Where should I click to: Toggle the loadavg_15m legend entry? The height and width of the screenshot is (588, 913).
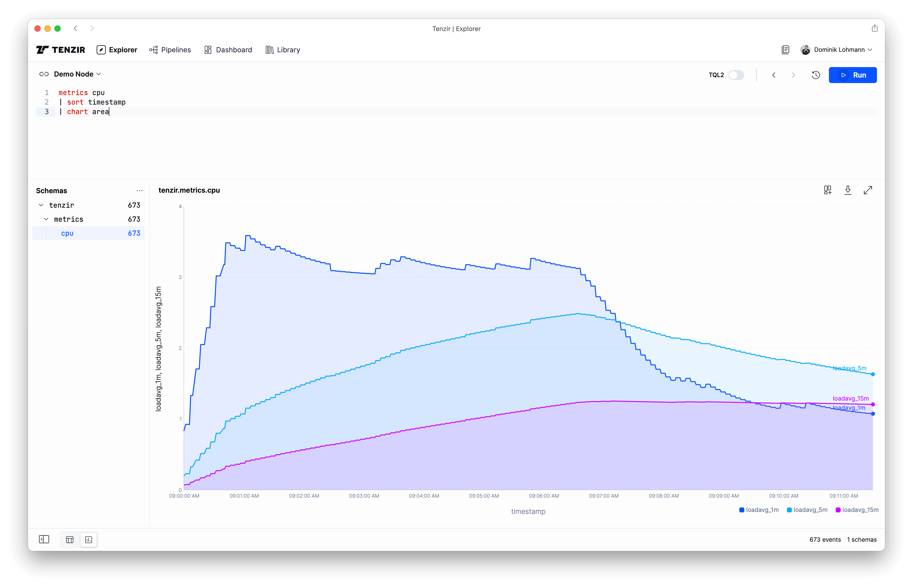pos(857,510)
